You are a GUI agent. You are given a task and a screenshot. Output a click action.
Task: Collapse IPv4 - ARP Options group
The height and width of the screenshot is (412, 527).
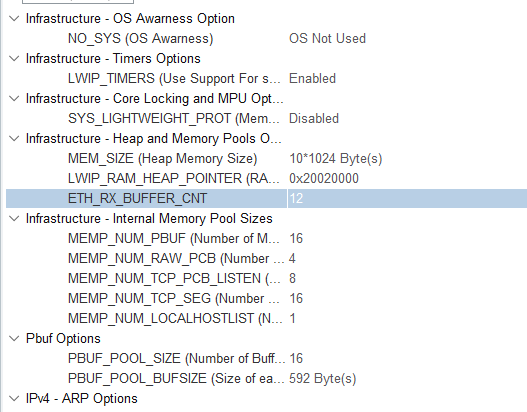(x=14, y=399)
